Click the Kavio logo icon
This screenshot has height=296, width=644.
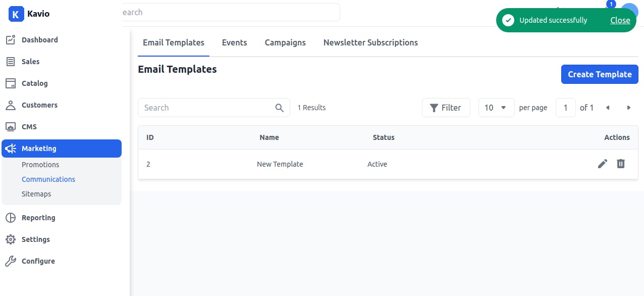[x=16, y=14]
